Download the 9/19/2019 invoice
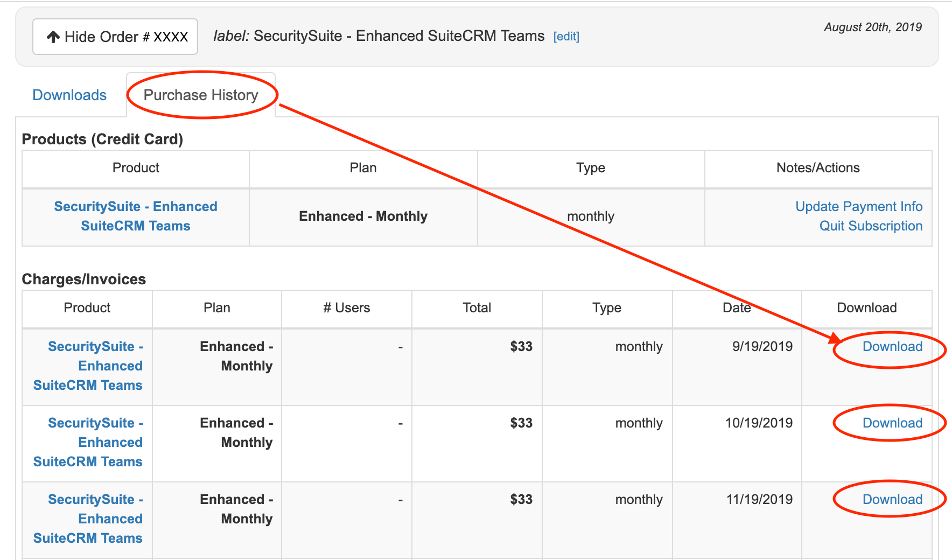 (x=892, y=346)
